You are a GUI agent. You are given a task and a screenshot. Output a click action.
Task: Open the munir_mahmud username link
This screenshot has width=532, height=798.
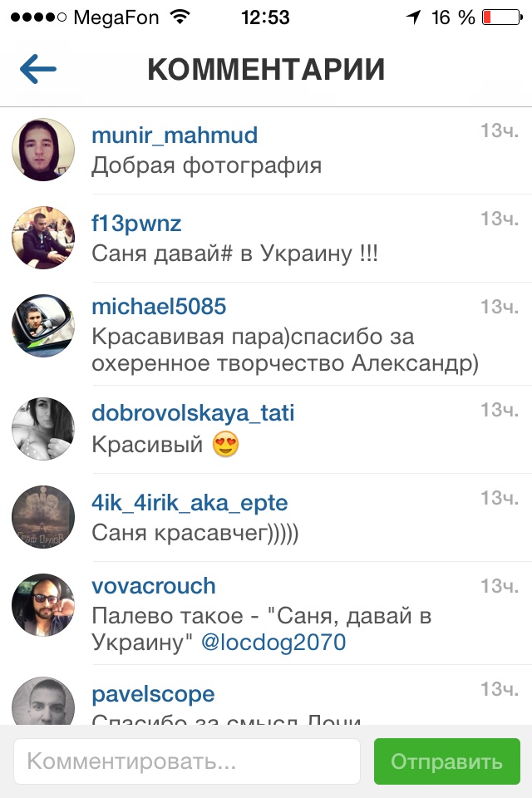pyautogui.click(x=175, y=135)
